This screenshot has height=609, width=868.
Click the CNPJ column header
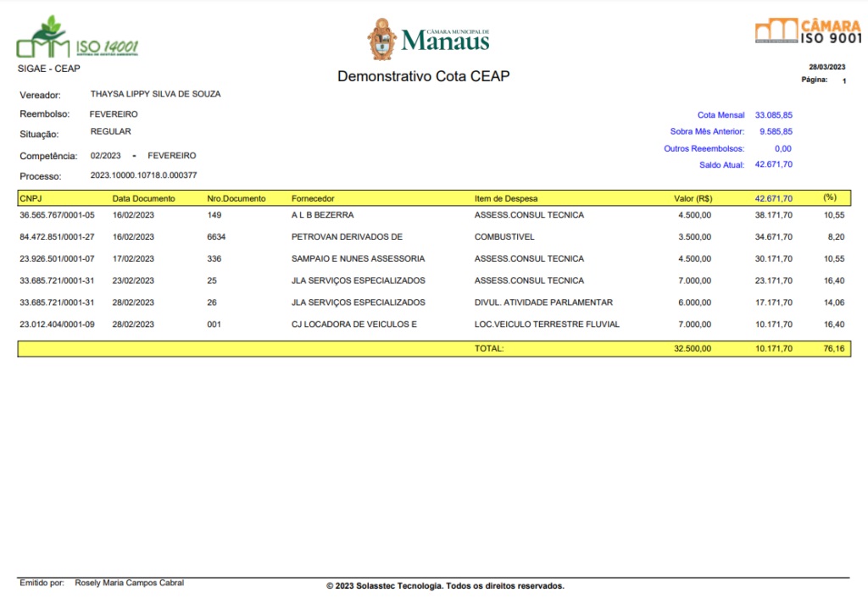point(31,198)
